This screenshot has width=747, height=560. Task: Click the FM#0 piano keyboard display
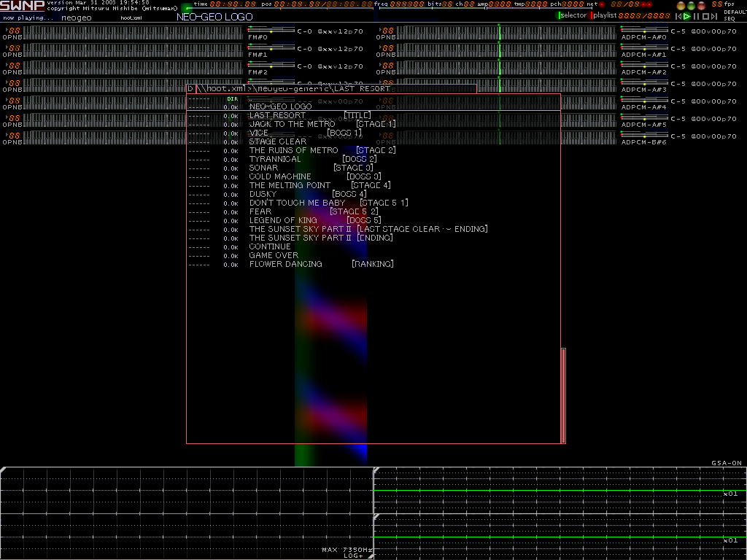pos(133,33)
